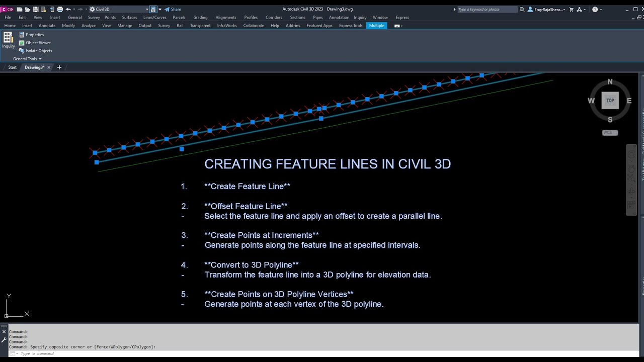Click the Save As icon
This screenshot has width=644, height=362.
(x=44, y=9)
